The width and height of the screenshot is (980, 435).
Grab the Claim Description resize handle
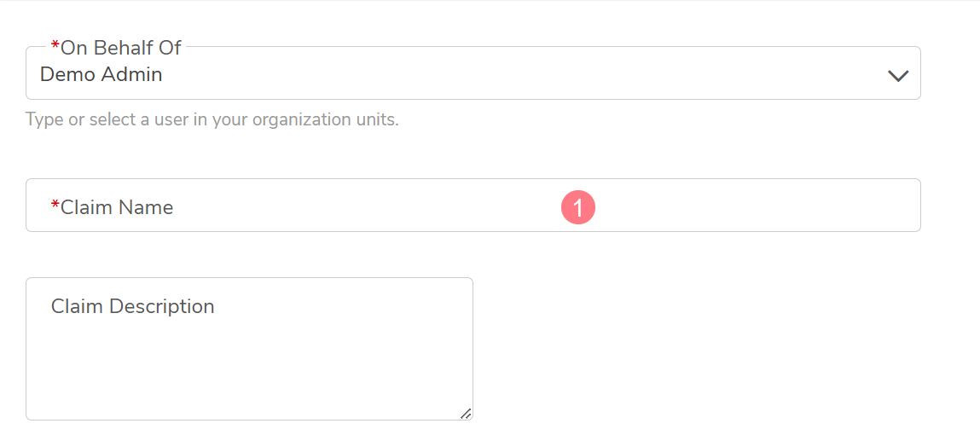[x=465, y=413]
